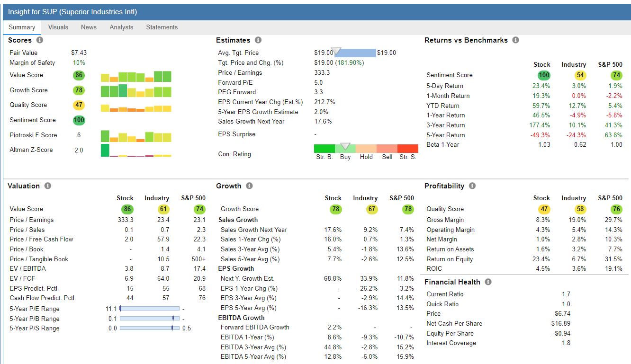The height and width of the screenshot is (364, 631).
Task: Click the Gross Margin label
Action: 445,220
